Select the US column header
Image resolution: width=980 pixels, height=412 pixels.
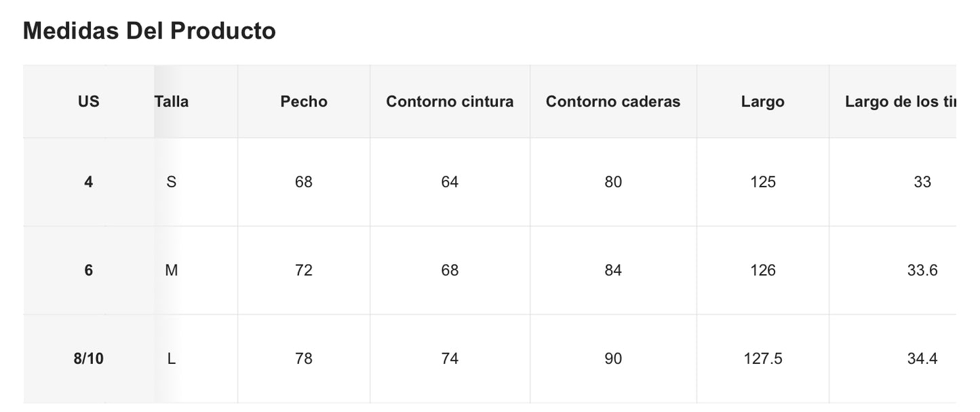point(88,102)
